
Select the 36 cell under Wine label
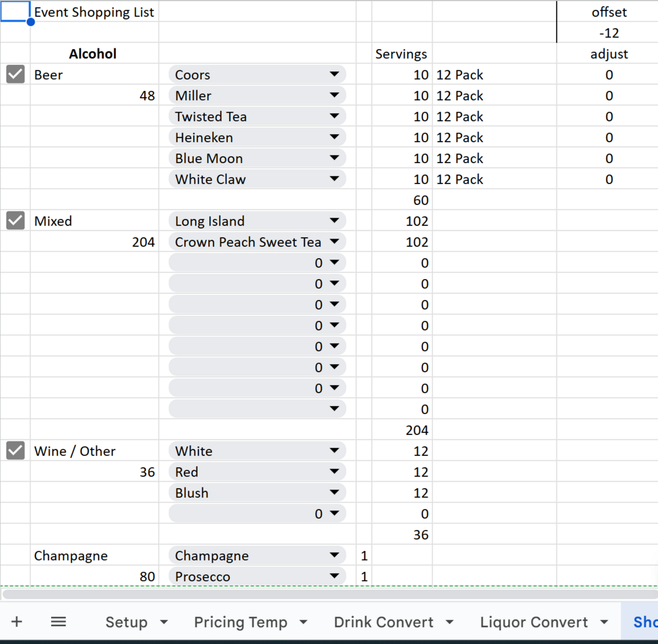(x=94, y=472)
